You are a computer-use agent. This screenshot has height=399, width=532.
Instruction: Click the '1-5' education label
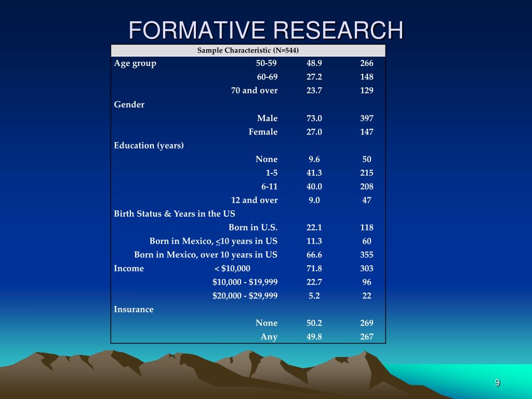(x=271, y=172)
